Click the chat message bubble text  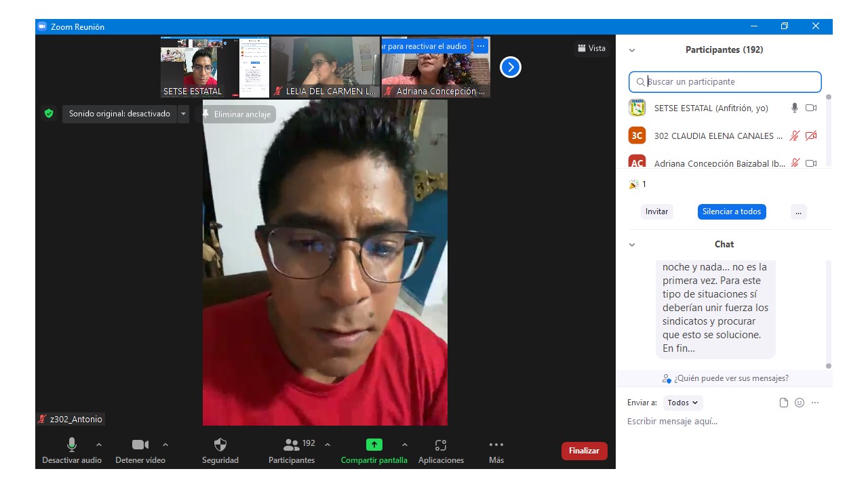coord(716,308)
